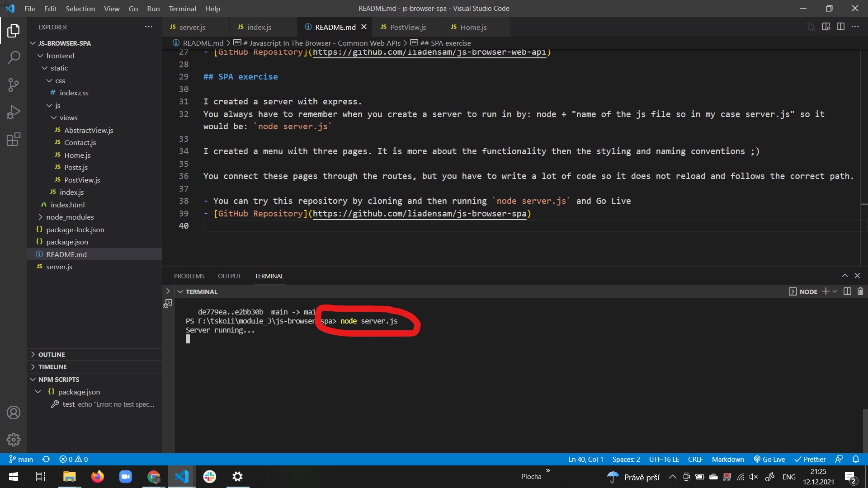Open the js-browser-spa GitHub link on line 39
Viewport: 868px width, 488px height.
420,213
